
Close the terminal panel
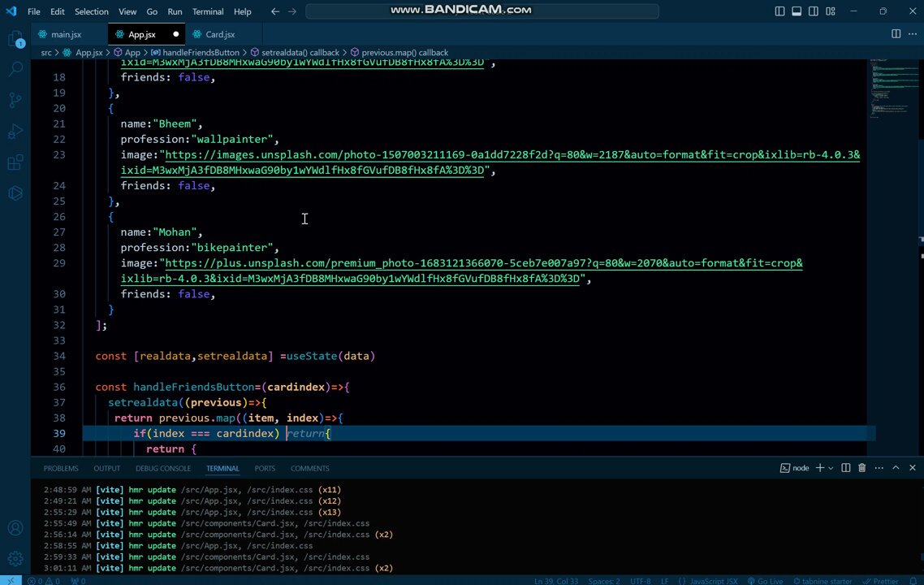click(912, 468)
